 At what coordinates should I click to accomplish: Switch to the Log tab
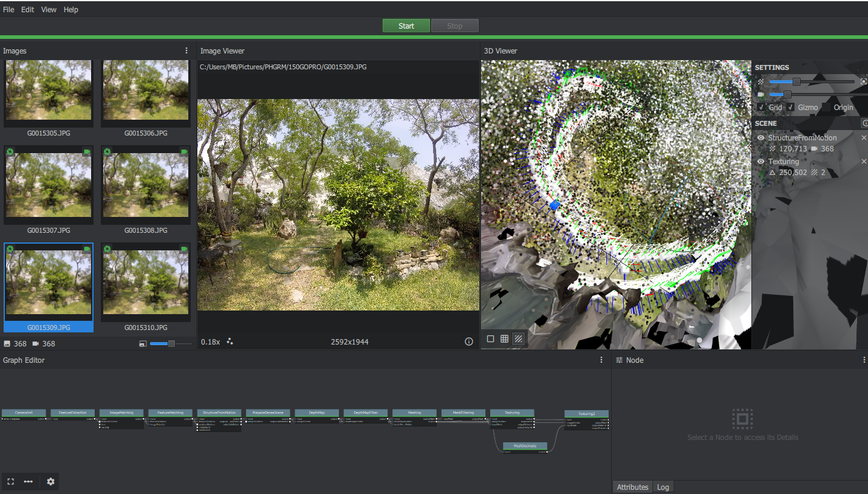tap(663, 487)
